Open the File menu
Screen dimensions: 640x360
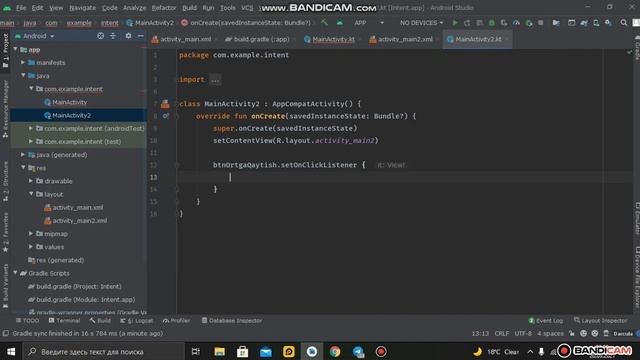tap(21, 8)
